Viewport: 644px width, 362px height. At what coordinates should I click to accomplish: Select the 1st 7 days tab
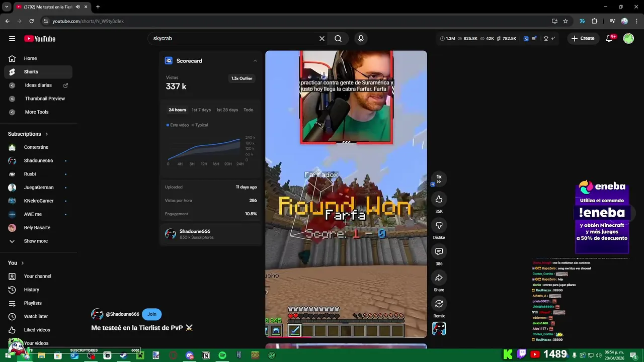tap(201, 110)
